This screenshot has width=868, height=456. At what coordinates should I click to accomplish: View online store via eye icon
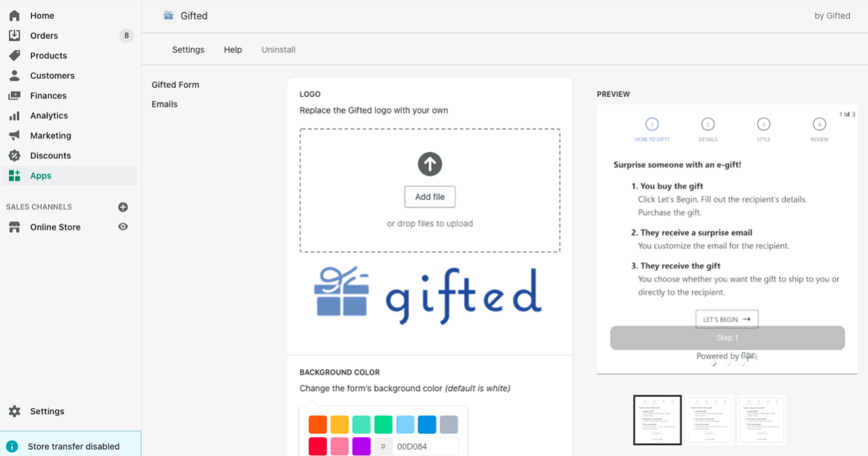click(123, 227)
